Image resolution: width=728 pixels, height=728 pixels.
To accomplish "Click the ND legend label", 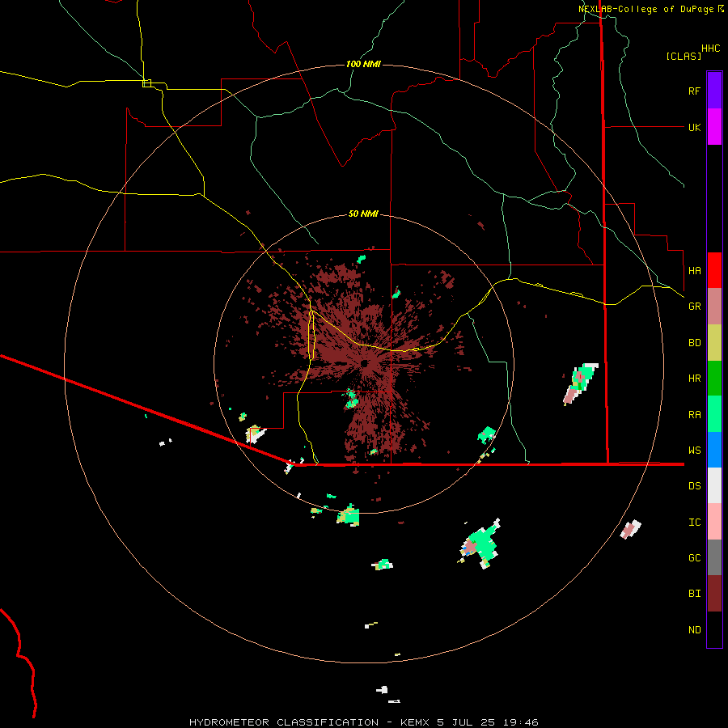I will 694,630.
